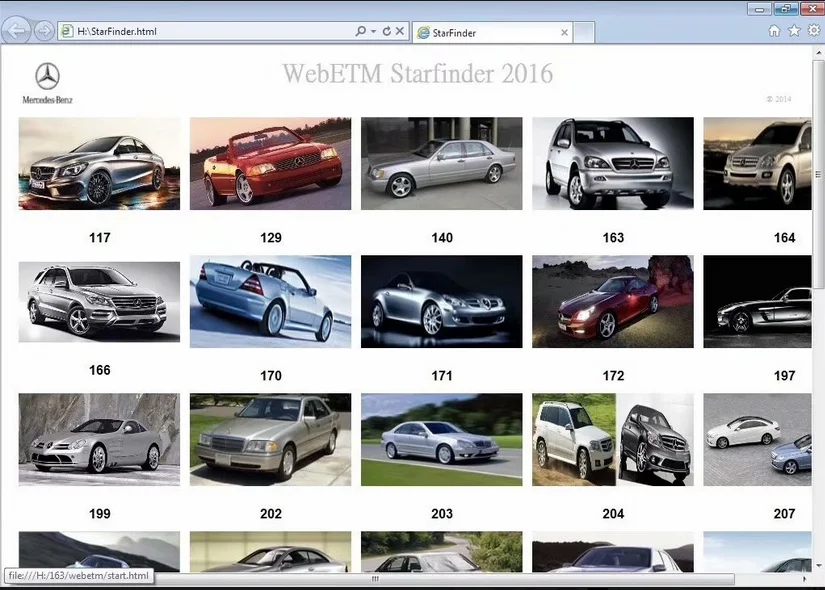Stop loading with address bar X
Viewport: 825px width, 590px height.
(400, 31)
